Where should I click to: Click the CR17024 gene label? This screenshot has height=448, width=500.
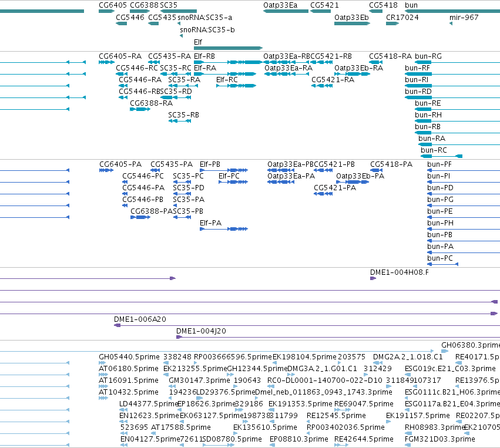pos(402,17)
